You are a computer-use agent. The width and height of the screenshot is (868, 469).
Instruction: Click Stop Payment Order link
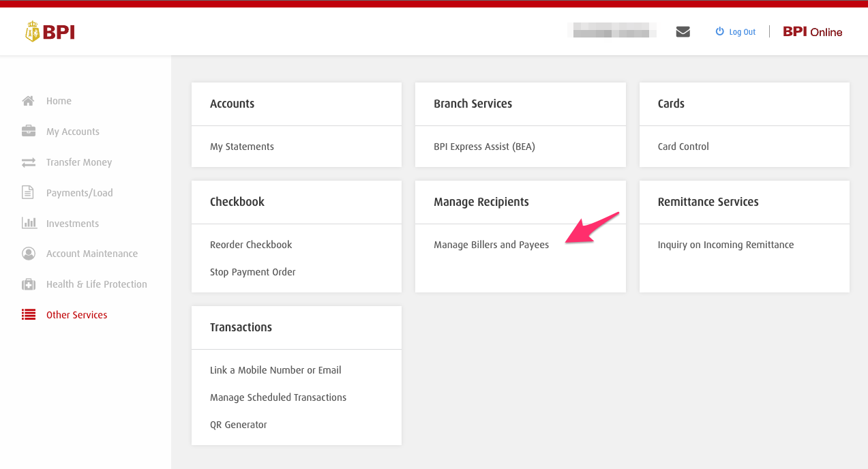[253, 272]
